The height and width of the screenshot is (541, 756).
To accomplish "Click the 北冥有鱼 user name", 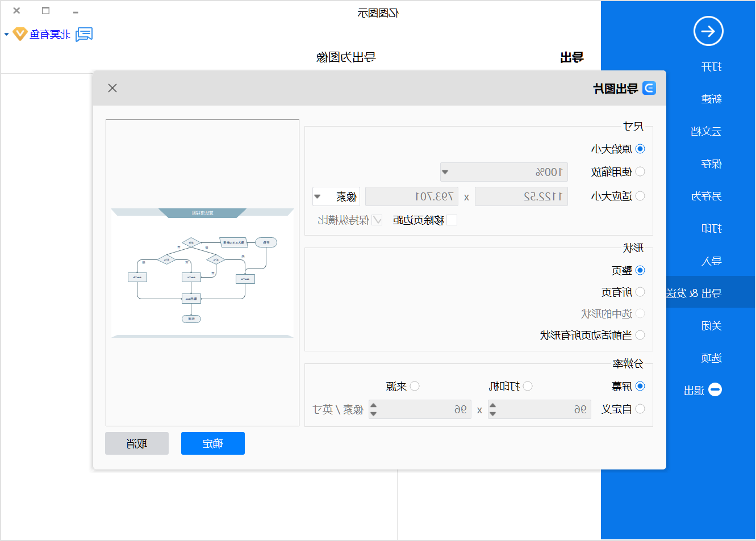I will pos(50,35).
